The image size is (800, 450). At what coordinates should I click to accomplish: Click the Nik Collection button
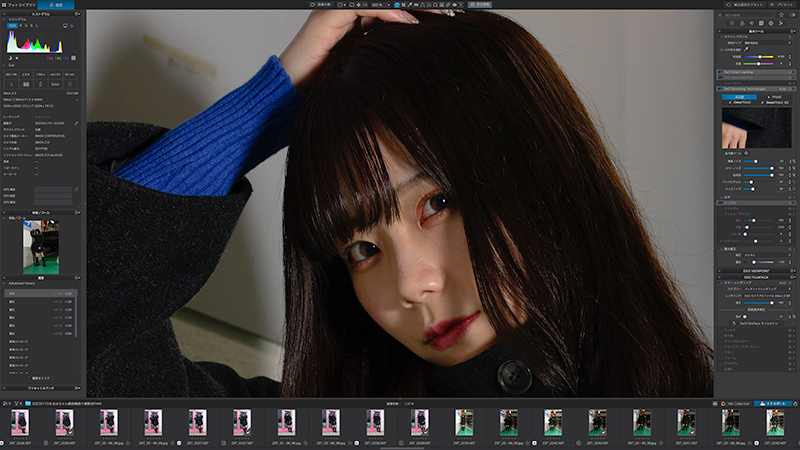(x=735, y=403)
